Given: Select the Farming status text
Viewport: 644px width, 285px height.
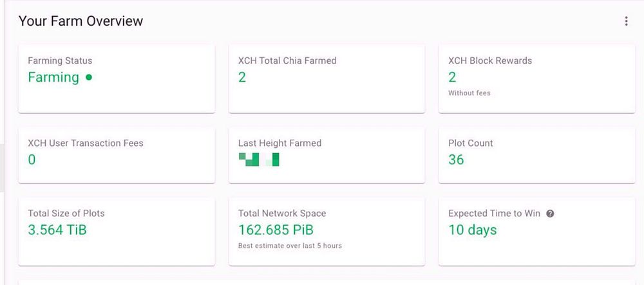Looking at the screenshot, I should [53, 77].
